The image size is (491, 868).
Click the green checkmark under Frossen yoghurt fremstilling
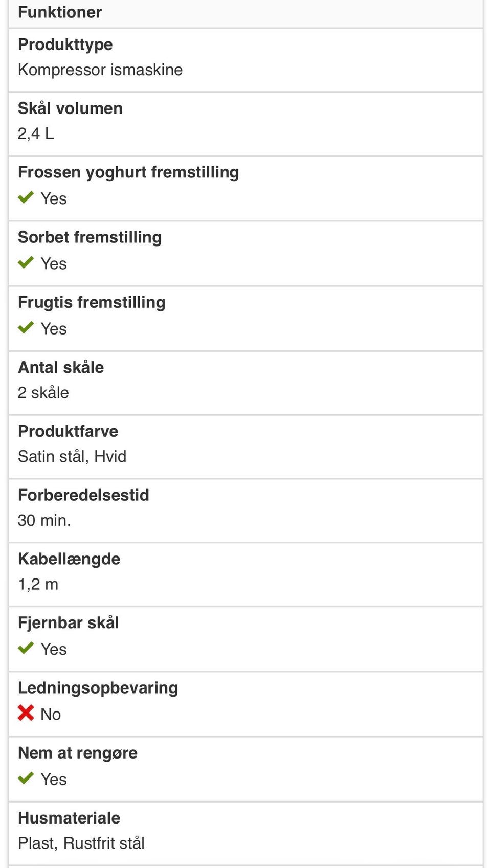click(x=26, y=197)
